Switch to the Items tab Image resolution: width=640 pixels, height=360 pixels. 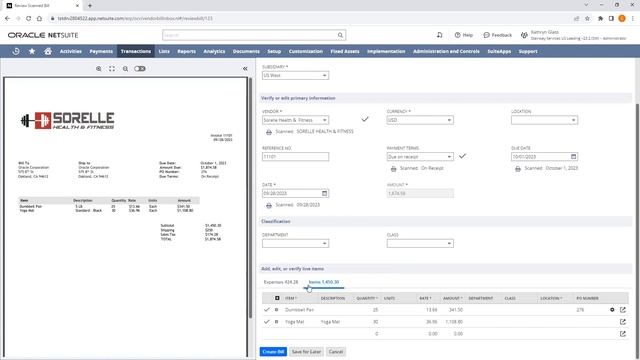[324, 282]
